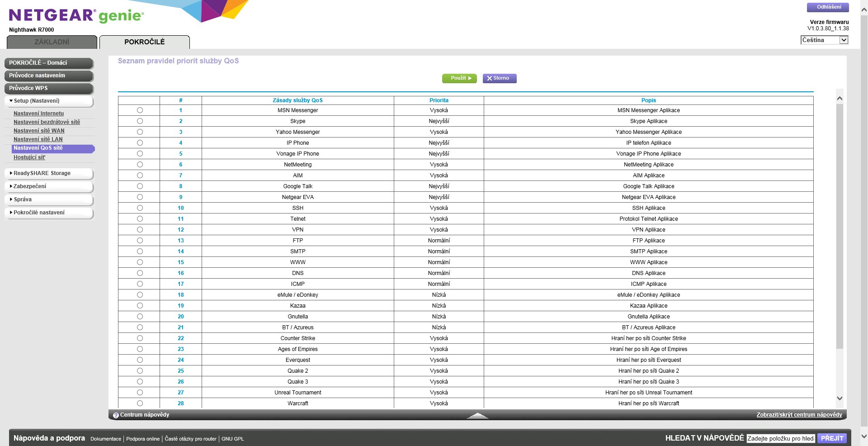
Task: Click the PŘEJÍT search button
Action: tap(832, 438)
